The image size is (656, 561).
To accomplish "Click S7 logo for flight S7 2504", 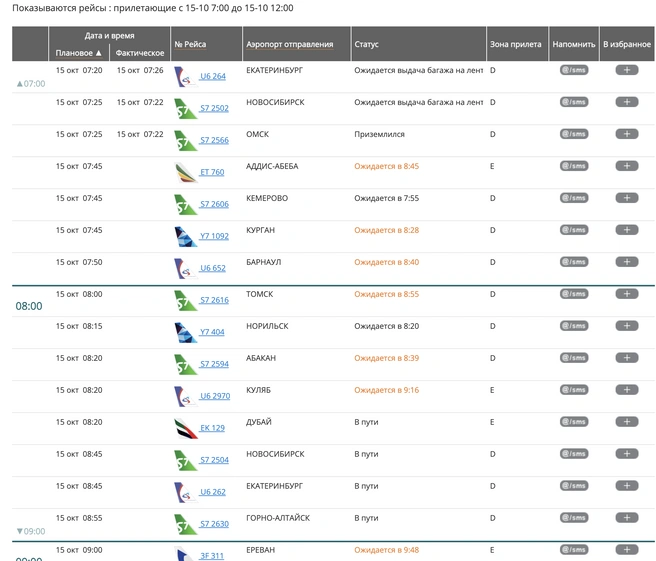I will coord(185,461).
